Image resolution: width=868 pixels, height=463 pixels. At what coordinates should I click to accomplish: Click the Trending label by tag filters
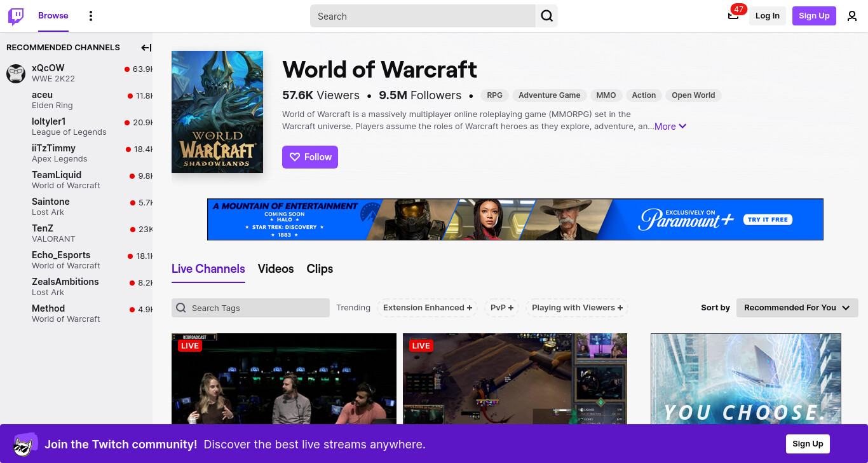pyautogui.click(x=353, y=308)
